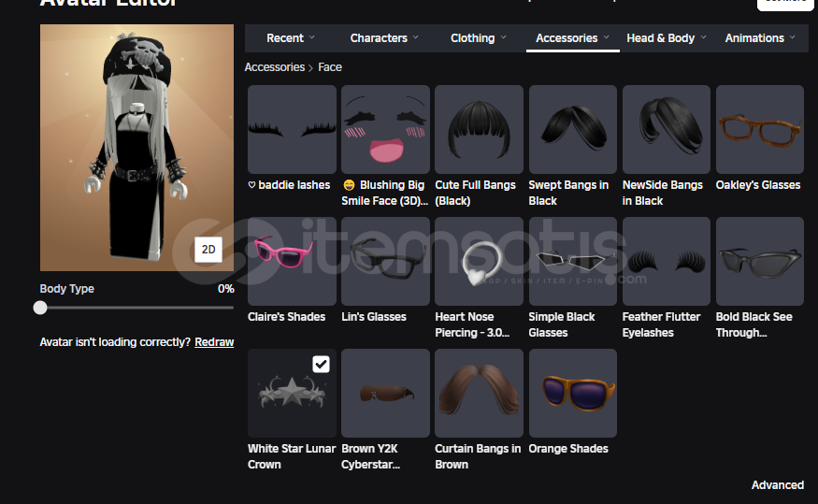Select the baddie lashes face accessory
818x504 pixels.
point(292,129)
